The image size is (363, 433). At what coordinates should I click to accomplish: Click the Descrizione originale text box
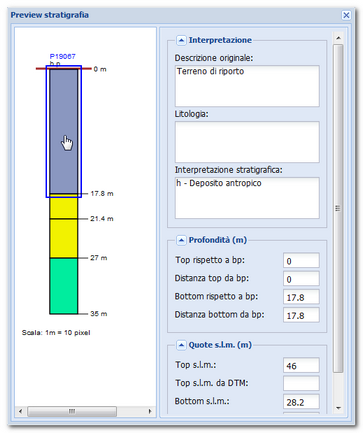247,86
